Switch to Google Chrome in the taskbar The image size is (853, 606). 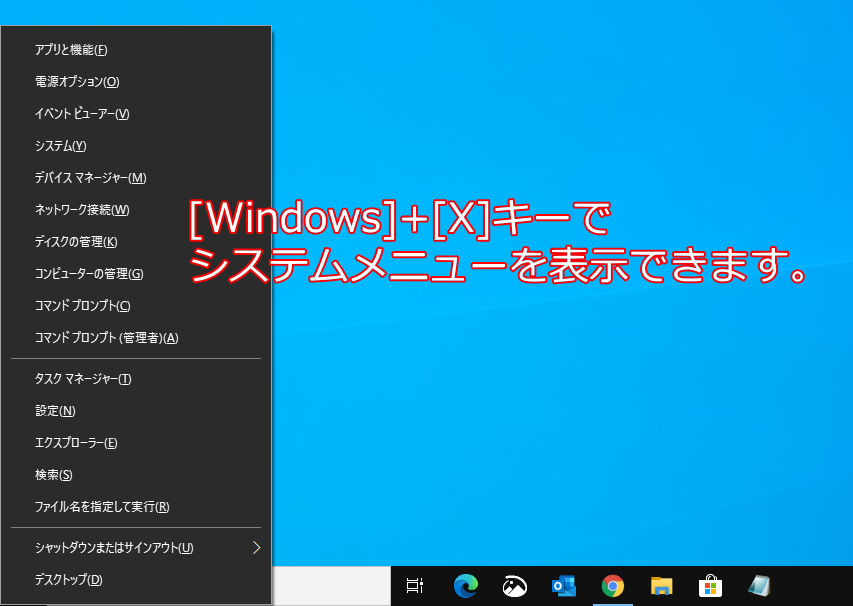coord(612,586)
